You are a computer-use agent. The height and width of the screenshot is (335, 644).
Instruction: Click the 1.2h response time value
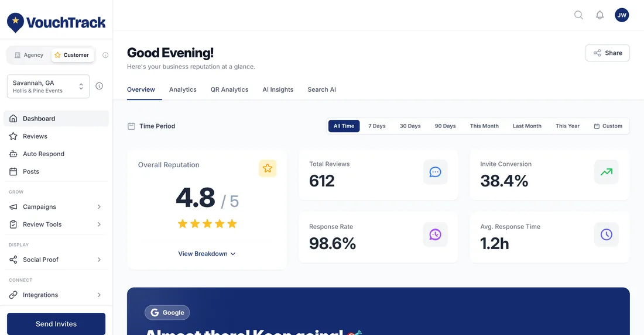tap(495, 244)
